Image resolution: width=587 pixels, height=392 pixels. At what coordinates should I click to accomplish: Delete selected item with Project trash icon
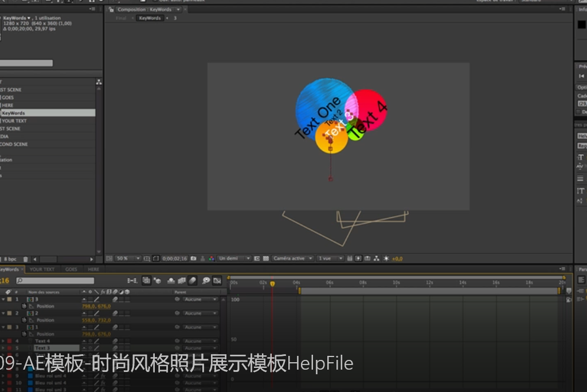pos(25,259)
